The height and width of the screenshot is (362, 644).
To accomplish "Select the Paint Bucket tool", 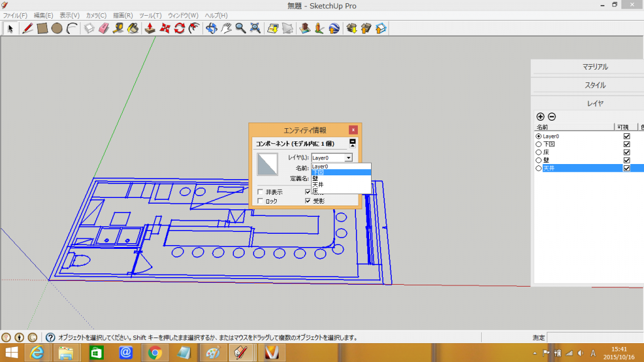I will coord(133,28).
